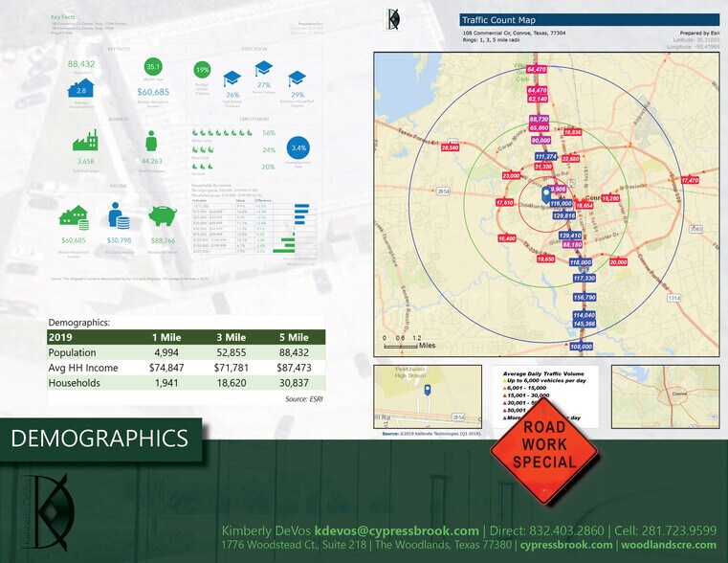The height and width of the screenshot is (563, 728).
Task: Click the Traffic Count Map title bar
Action: (x=589, y=19)
